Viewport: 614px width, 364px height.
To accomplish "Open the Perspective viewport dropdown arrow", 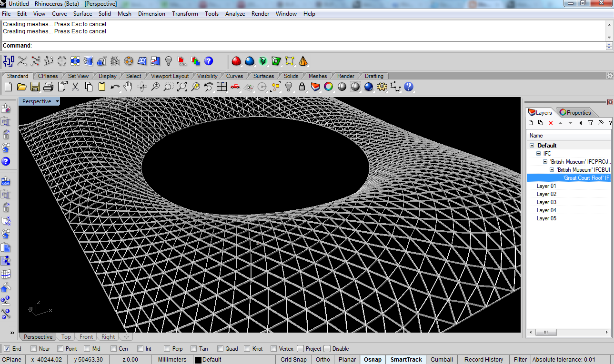I will click(x=57, y=101).
